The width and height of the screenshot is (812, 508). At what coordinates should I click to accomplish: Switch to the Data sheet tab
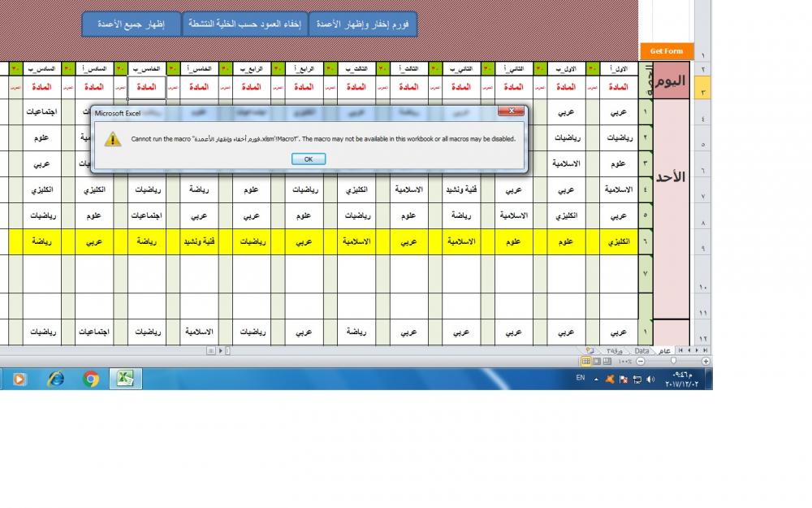click(641, 350)
